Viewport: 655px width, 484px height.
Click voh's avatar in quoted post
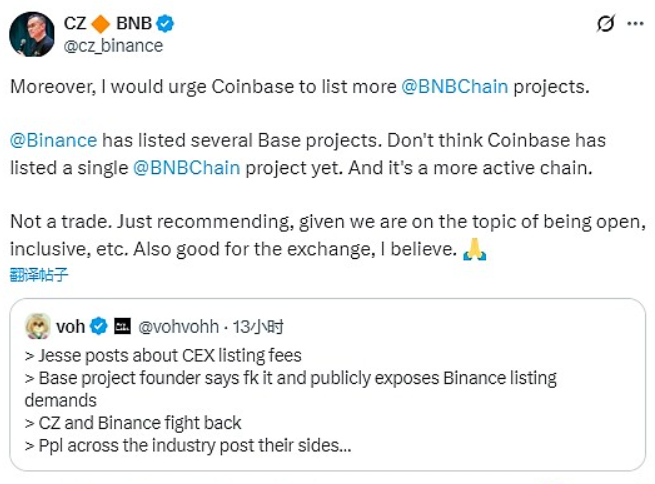click(38, 326)
